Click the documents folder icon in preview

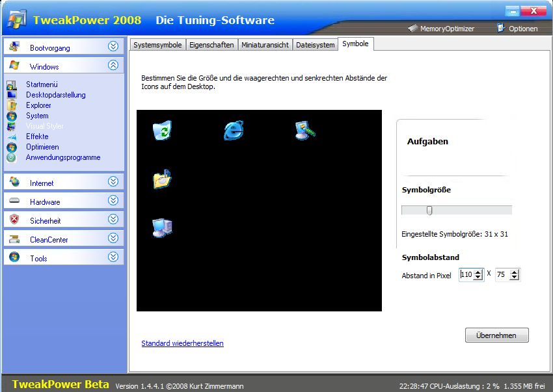point(162,179)
